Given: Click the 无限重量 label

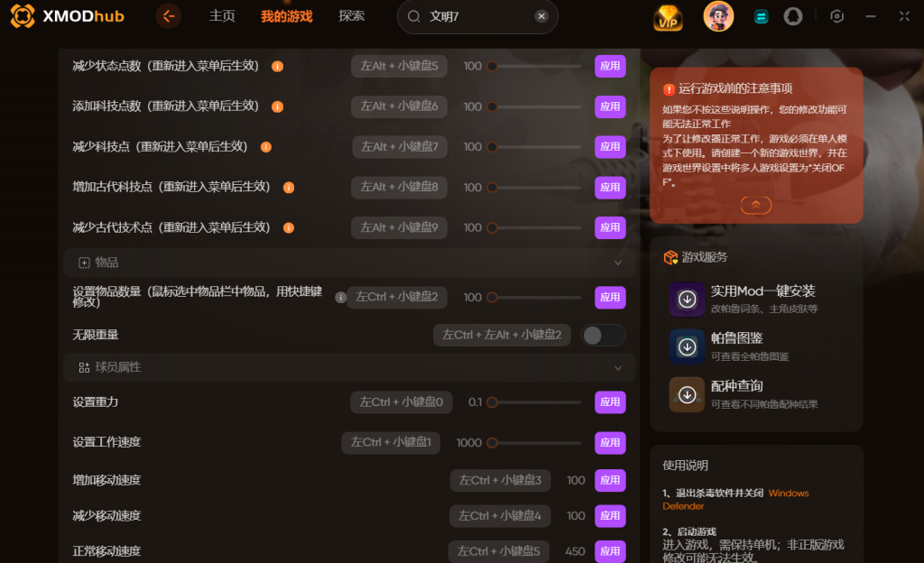Looking at the screenshot, I should 96,335.
